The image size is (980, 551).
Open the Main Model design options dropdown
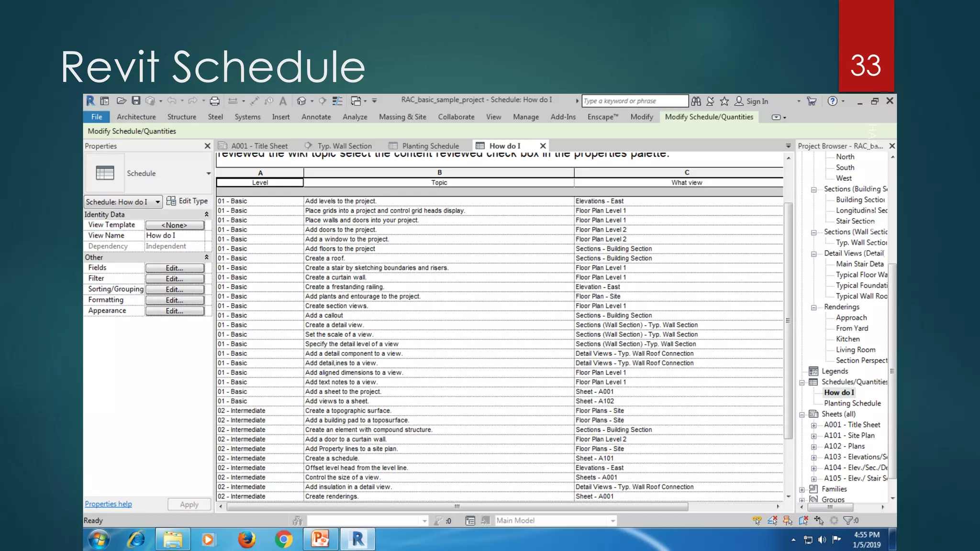(x=613, y=520)
